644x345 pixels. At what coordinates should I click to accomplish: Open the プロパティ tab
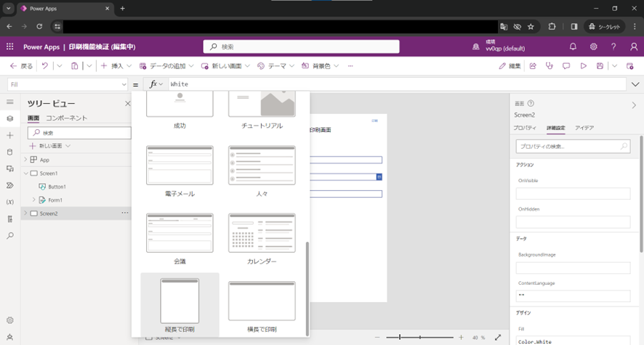(525, 128)
